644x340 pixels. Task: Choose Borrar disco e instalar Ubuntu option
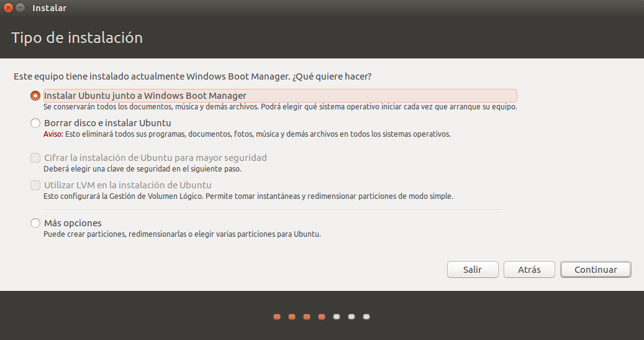tap(35, 123)
